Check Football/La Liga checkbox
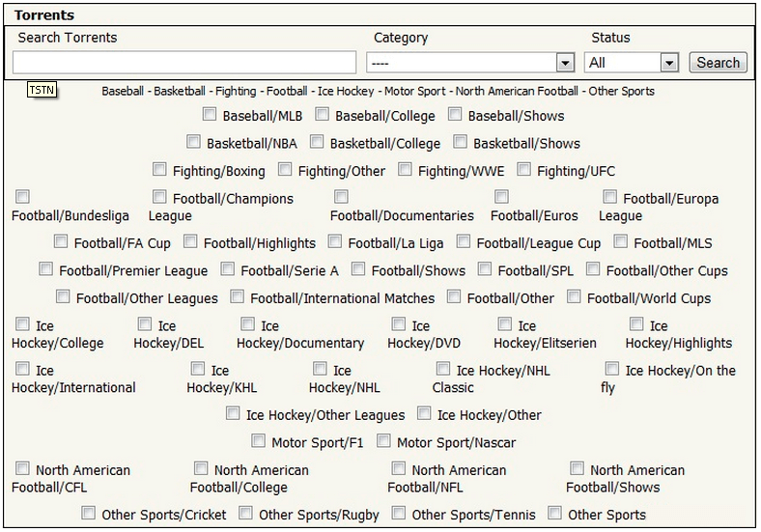Image resolution: width=761 pixels, height=532 pixels. [x=335, y=241]
